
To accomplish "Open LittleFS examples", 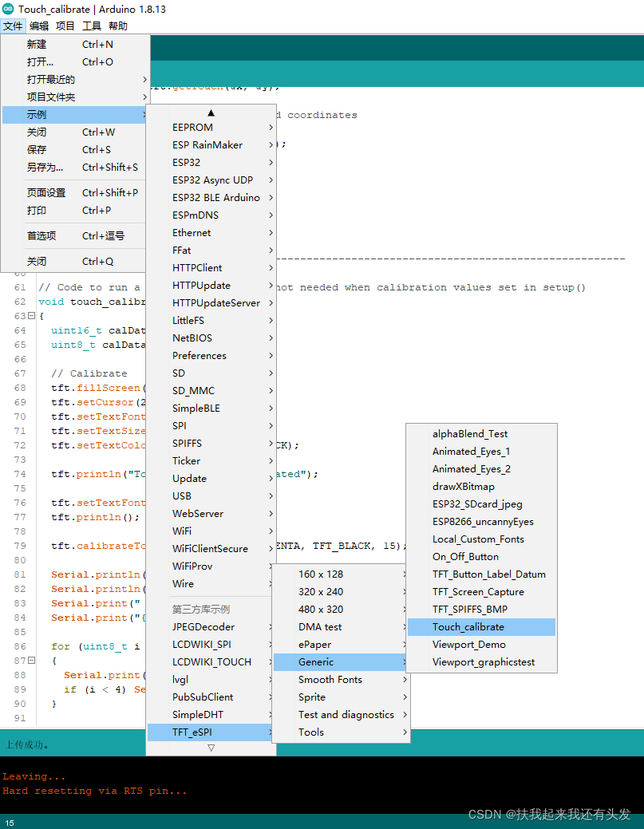I will (x=211, y=321).
